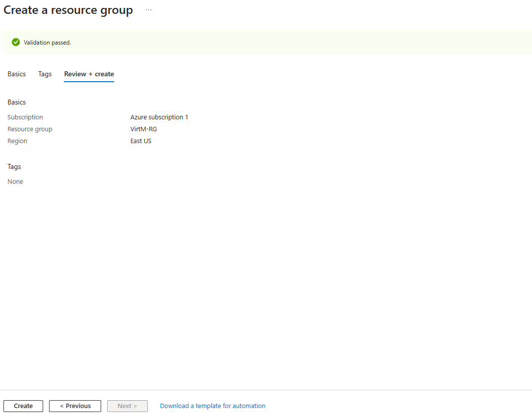Select the Review + create tab

[89, 74]
